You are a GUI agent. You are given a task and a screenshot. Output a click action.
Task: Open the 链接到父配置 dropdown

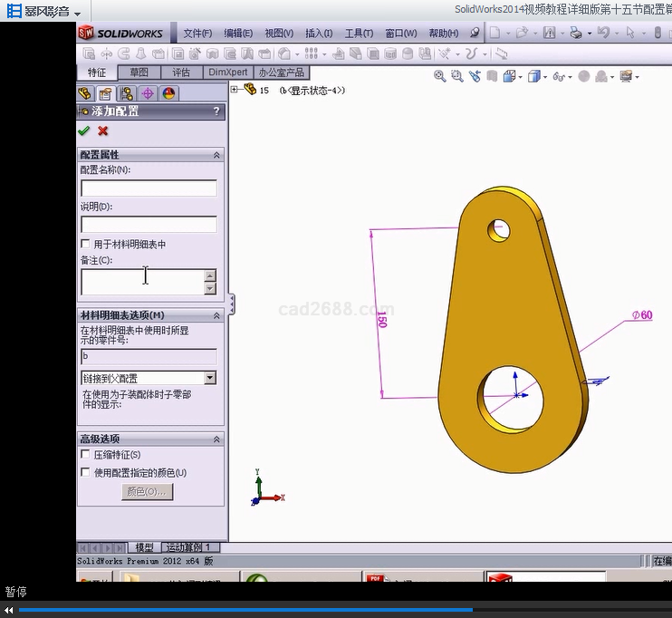tap(210, 378)
